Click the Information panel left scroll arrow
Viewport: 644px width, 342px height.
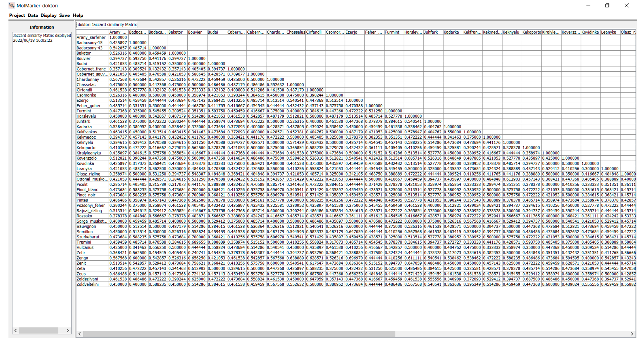tap(16, 330)
